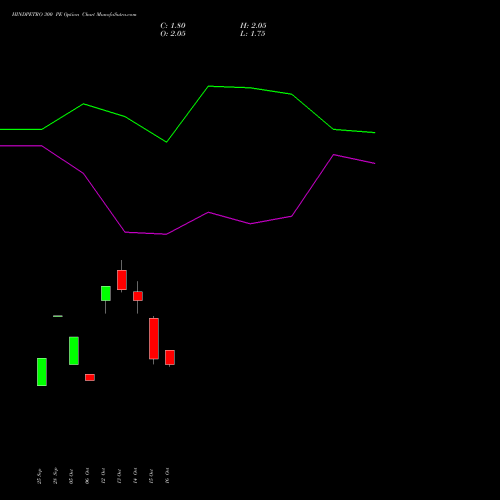
Task: Click the green indicator line at its peak
Action: [x=209, y=86]
